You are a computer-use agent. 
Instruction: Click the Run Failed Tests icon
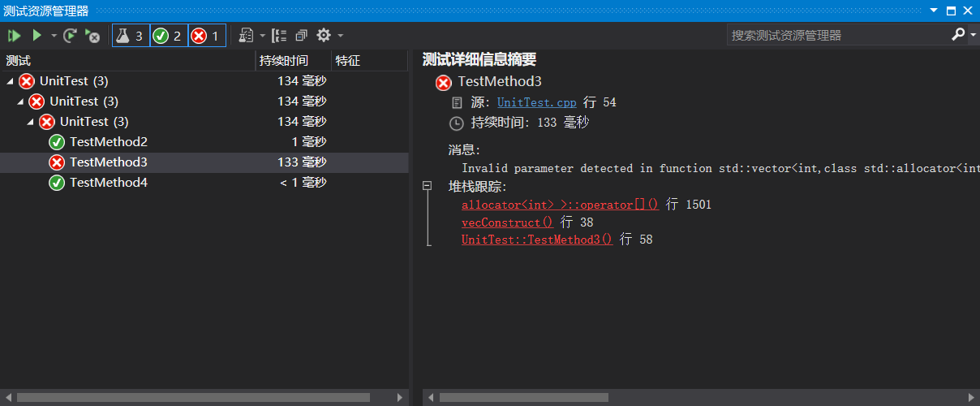tap(92, 36)
